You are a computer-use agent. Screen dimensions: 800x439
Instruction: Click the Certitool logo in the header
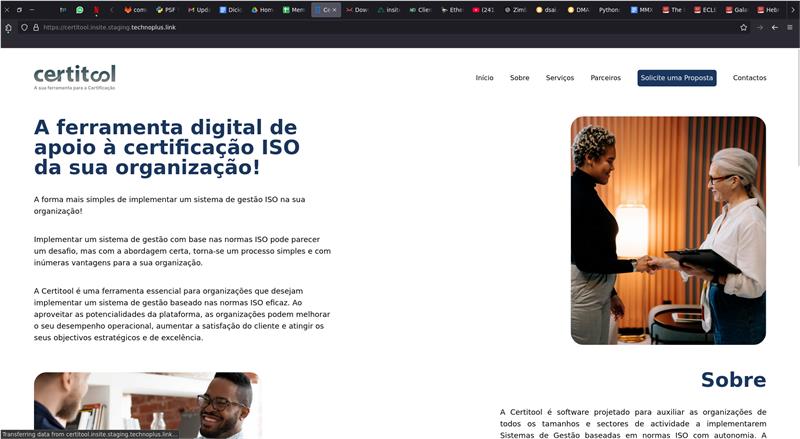75,76
